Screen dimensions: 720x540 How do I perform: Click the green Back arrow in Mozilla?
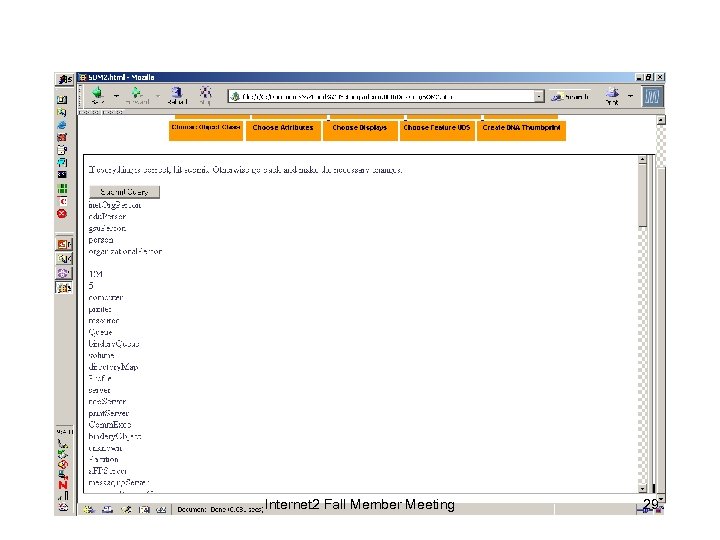pos(97,93)
